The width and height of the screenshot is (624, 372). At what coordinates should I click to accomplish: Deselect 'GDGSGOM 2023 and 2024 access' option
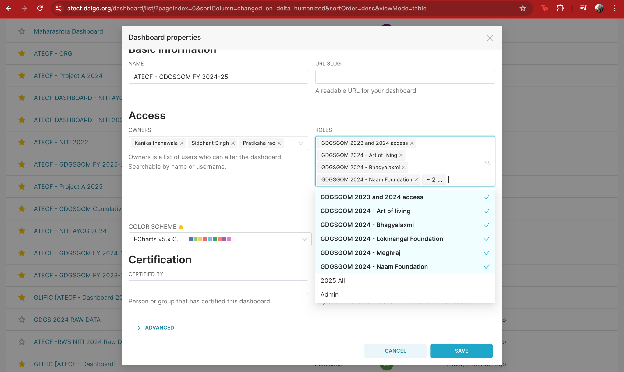(x=405, y=197)
